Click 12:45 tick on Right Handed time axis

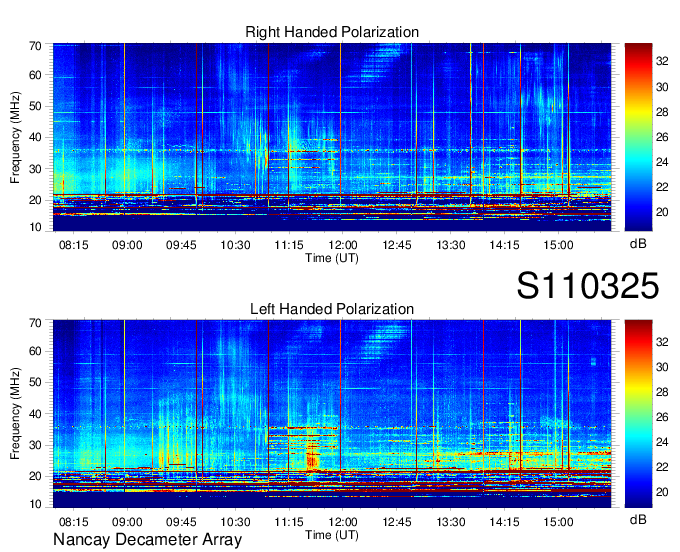pos(396,245)
